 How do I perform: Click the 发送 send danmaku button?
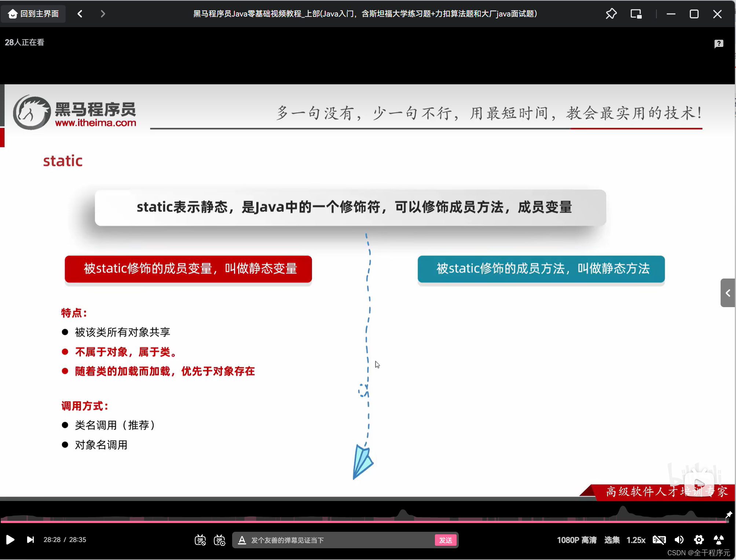[x=445, y=540]
